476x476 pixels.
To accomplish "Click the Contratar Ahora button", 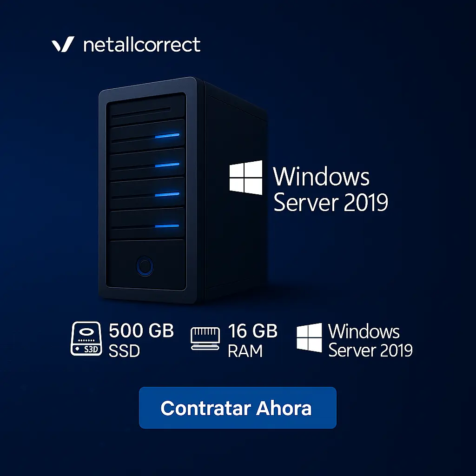I will (238, 407).
